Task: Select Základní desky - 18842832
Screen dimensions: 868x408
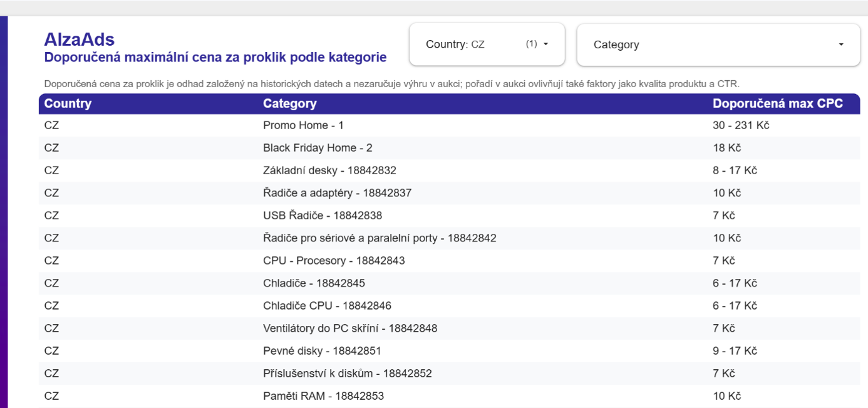Action: click(x=329, y=170)
